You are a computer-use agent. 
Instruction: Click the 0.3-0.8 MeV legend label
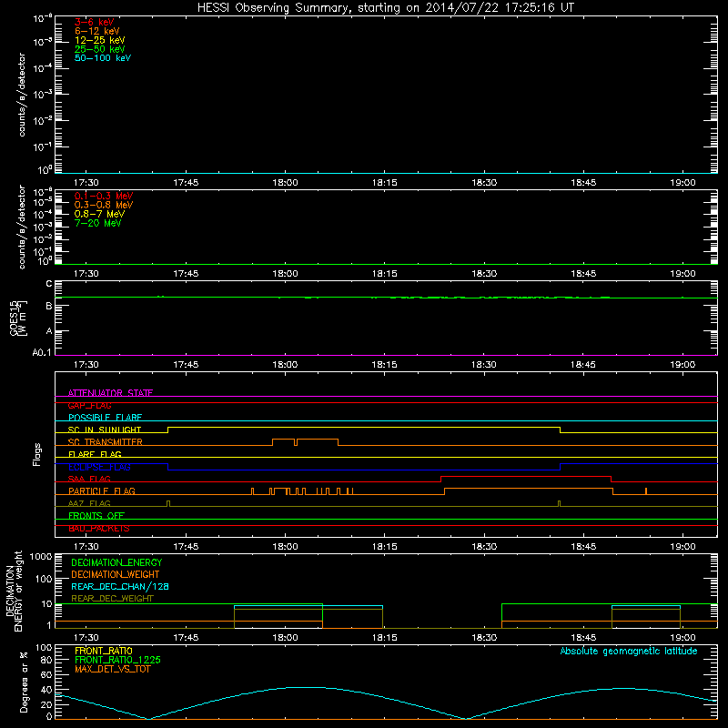(104, 205)
